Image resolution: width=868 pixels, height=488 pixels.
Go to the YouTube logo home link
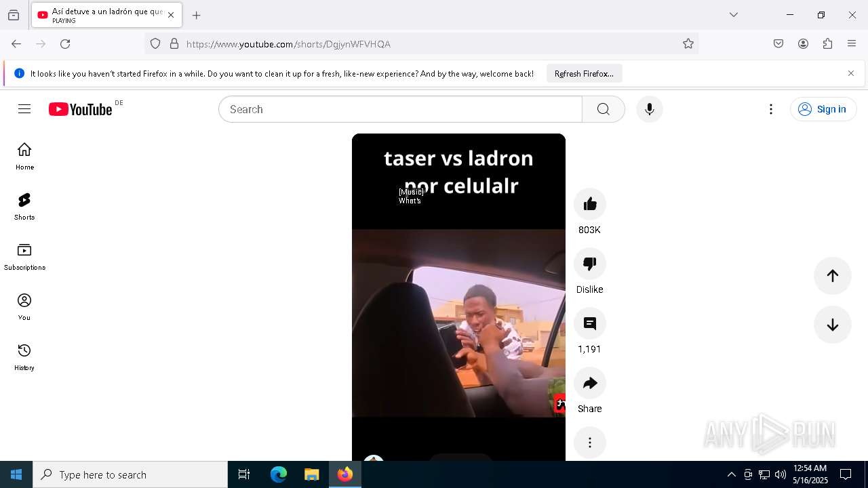[80, 109]
